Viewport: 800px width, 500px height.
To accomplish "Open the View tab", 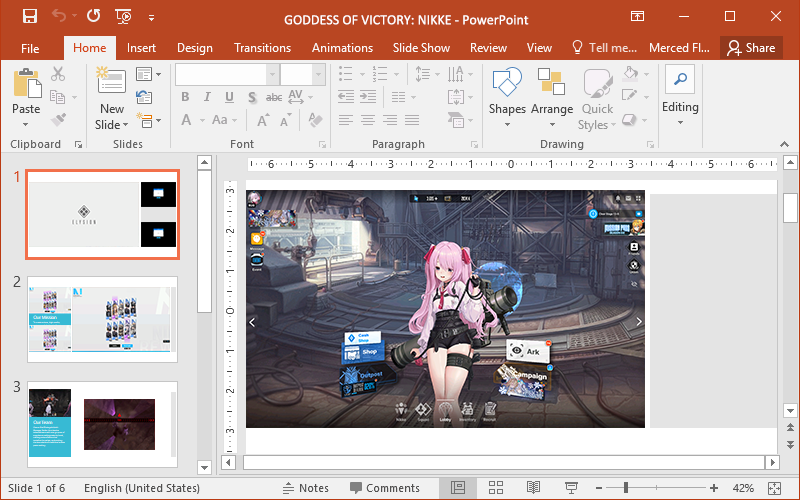I will point(539,48).
